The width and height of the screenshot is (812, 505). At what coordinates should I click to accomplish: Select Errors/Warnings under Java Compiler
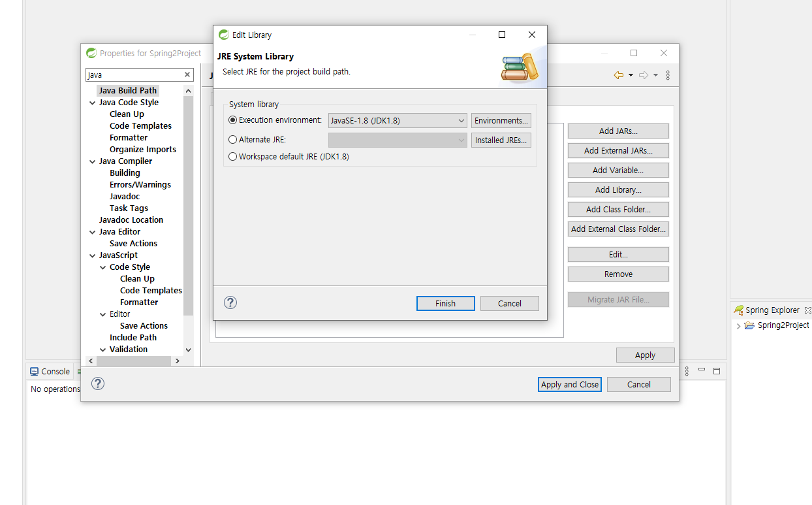tap(140, 185)
